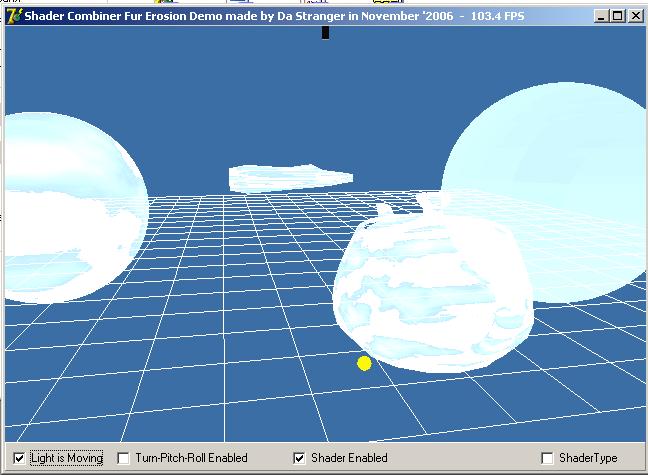Minimize the Fur Erosion Demo window
Viewport: 648px width, 475px height.
coord(601,16)
